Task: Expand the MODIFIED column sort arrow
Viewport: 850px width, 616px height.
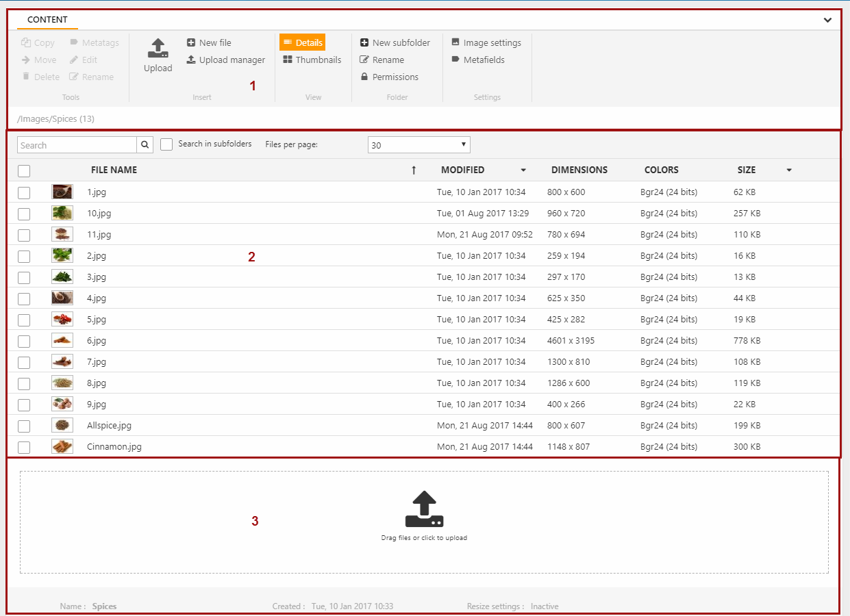Action: coord(523,170)
